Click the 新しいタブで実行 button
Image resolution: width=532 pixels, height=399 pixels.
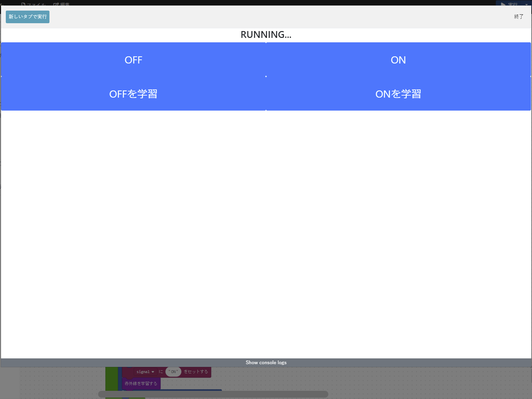[28, 17]
